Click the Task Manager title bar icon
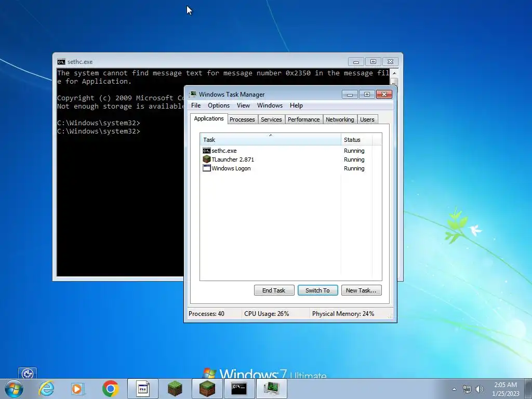Image resolution: width=532 pixels, height=399 pixels. [x=193, y=95]
